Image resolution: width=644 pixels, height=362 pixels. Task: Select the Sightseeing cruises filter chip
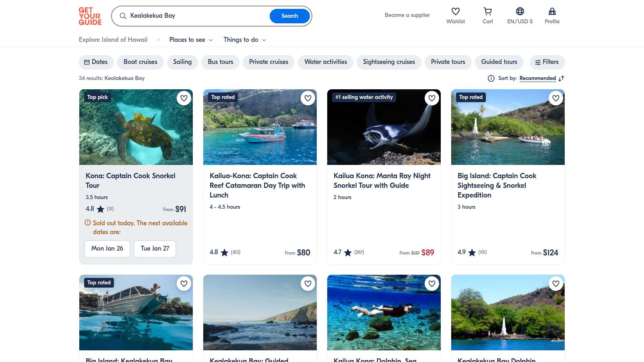point(388,62)
